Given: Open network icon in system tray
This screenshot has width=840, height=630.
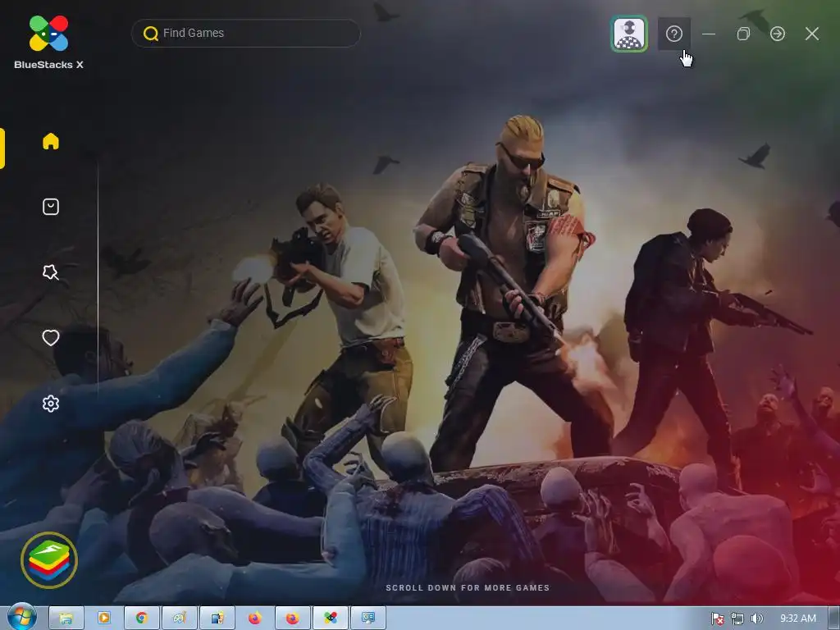Looking at the screenshot, I should [737, 619].
